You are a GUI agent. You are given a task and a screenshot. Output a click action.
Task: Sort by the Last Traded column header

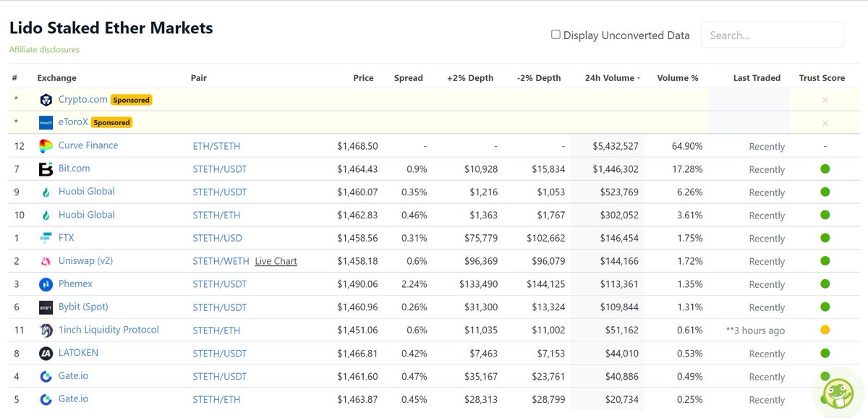757,78
